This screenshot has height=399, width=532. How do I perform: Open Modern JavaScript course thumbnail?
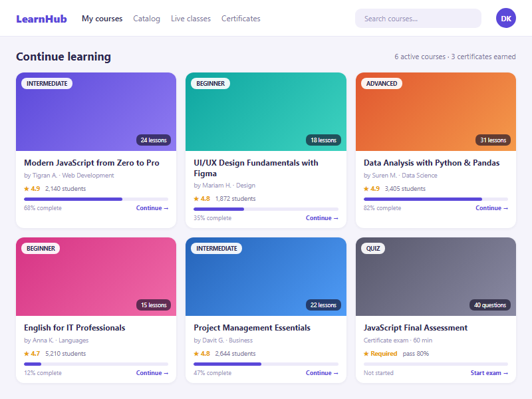(x=96, y=112)
